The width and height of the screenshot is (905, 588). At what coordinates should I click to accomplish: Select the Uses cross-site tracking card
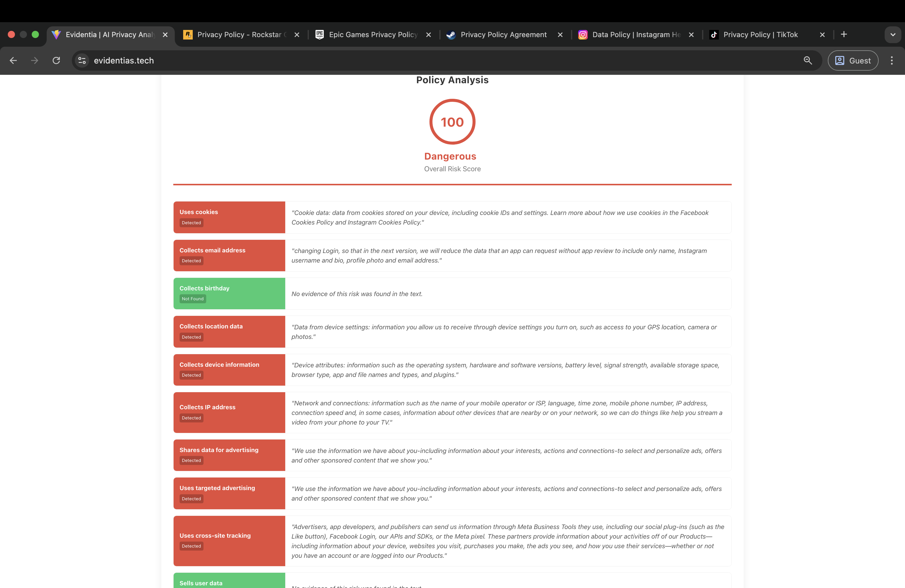click(229, 540)
